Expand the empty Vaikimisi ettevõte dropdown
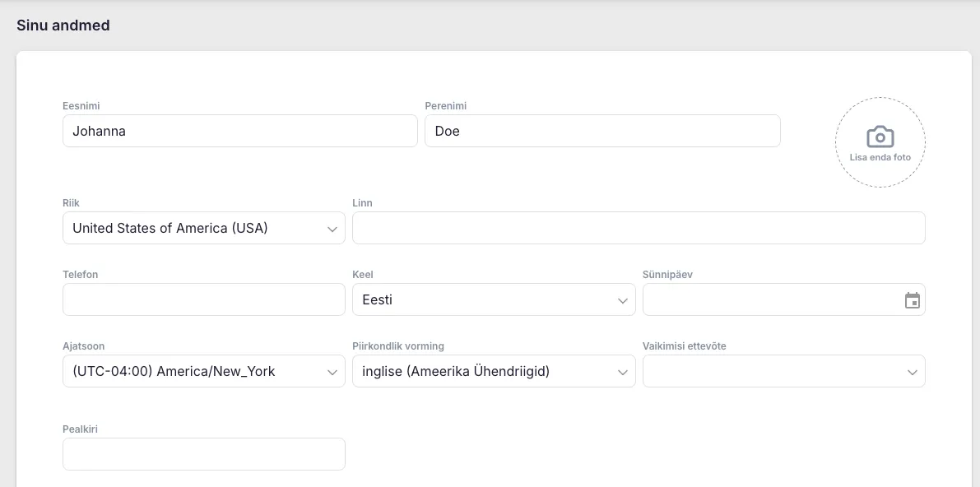The image size is (980, 487). point(773,371)
